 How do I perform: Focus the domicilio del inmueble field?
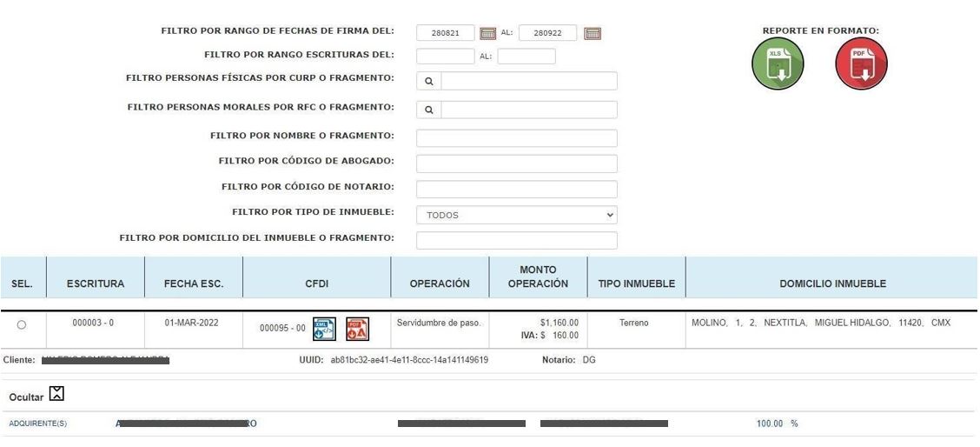[x=517, y=240]
